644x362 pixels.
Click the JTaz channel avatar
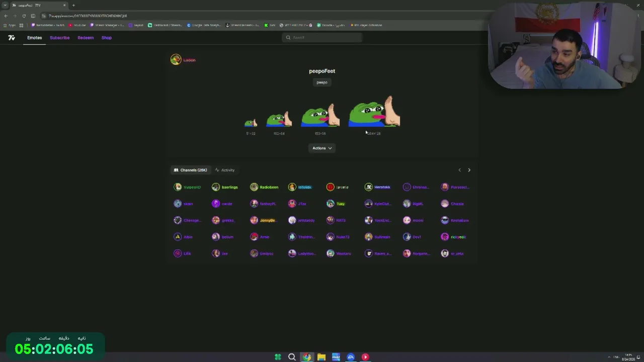(x=292, y=204)
